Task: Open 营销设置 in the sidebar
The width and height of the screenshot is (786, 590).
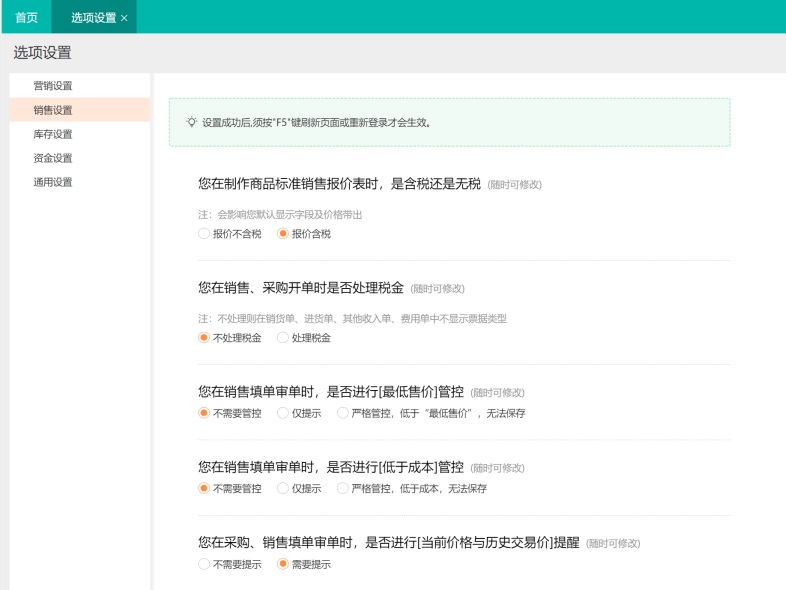Action: (x=53, y=86)
